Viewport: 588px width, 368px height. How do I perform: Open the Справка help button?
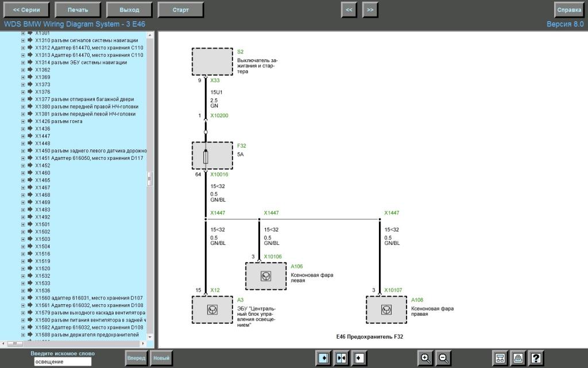pyautogui.click(x=569, y=10)
